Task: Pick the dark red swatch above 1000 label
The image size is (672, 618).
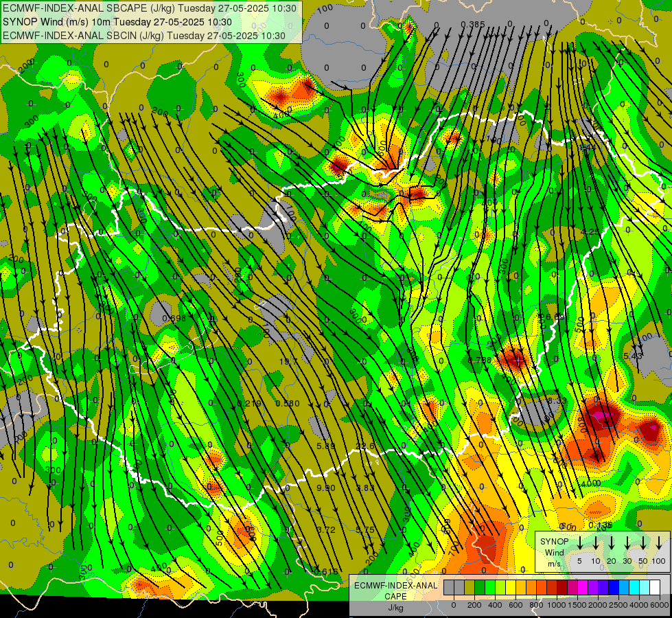Action: coord(562,587)
